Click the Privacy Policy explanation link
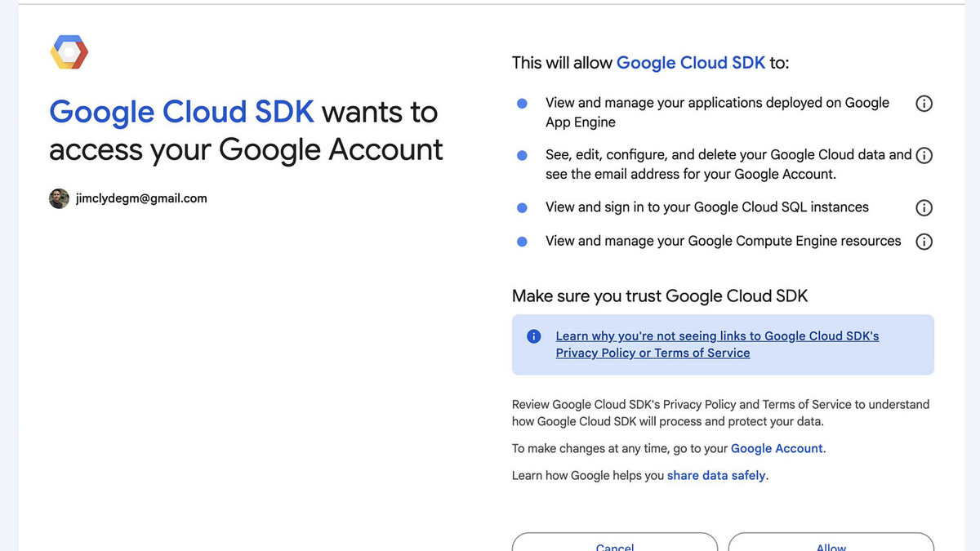Viewport: 980px width, 551px height. tap(717, 344)
